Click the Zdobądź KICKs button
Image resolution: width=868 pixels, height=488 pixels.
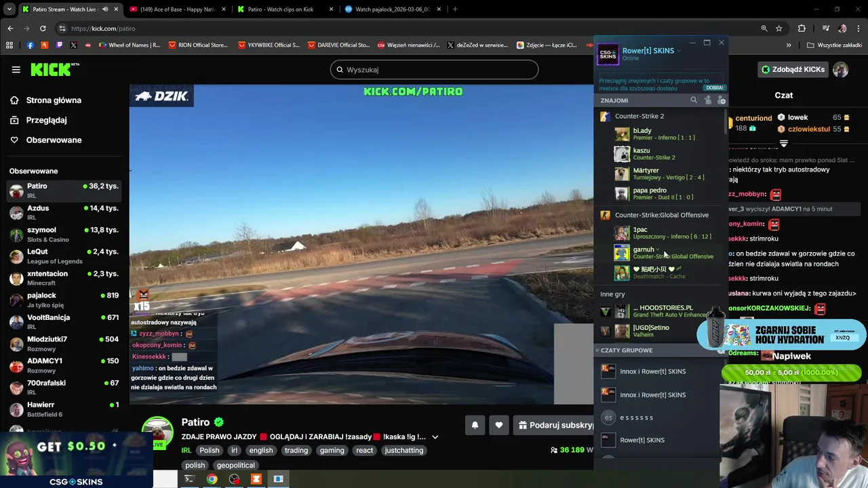click(x=792, y=69)
